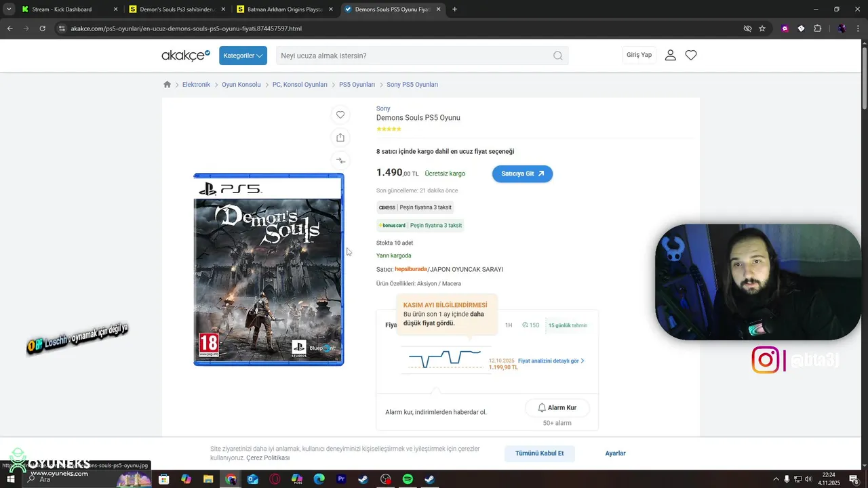The width and height of the screenshot is (868, 488).
Task: Open the Kategoriler dropdown
Action: (243, 56)
